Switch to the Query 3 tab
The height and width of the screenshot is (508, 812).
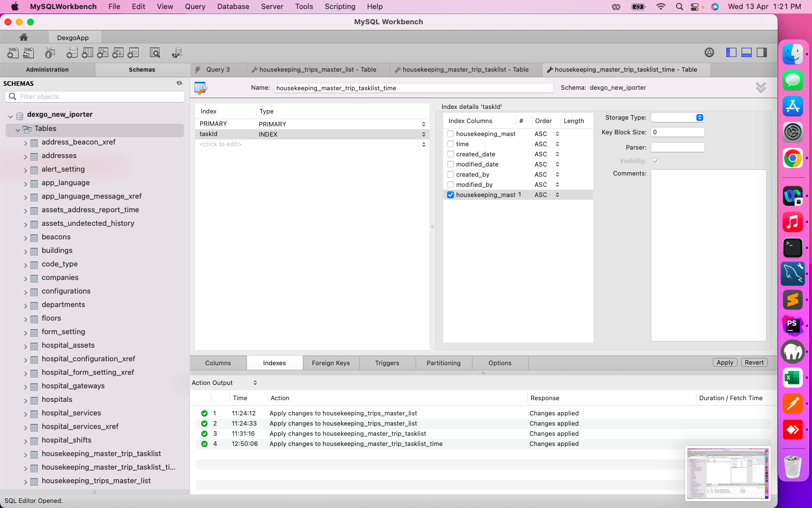coord(218,69)
